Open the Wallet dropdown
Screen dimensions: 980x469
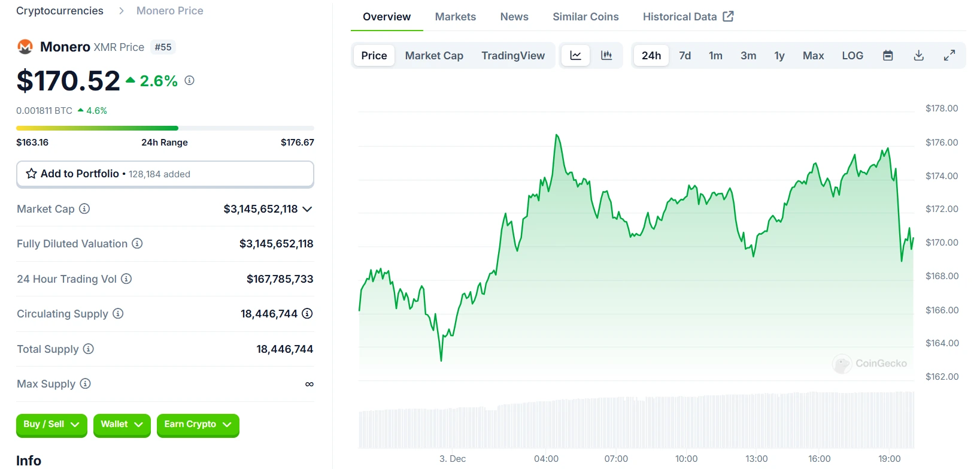coord(122,425)
